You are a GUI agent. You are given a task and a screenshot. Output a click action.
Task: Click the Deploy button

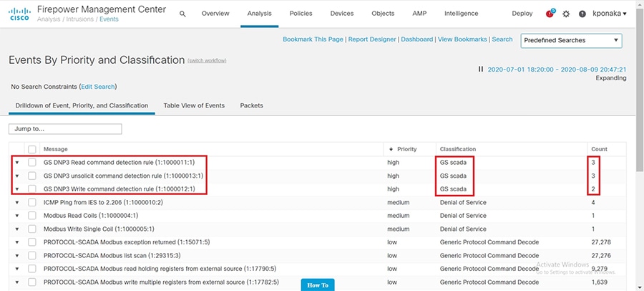coord(522,14)
